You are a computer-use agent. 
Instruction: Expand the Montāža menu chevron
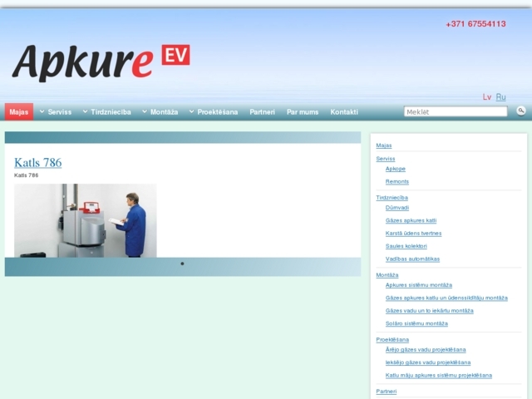(x=145, y=111)
